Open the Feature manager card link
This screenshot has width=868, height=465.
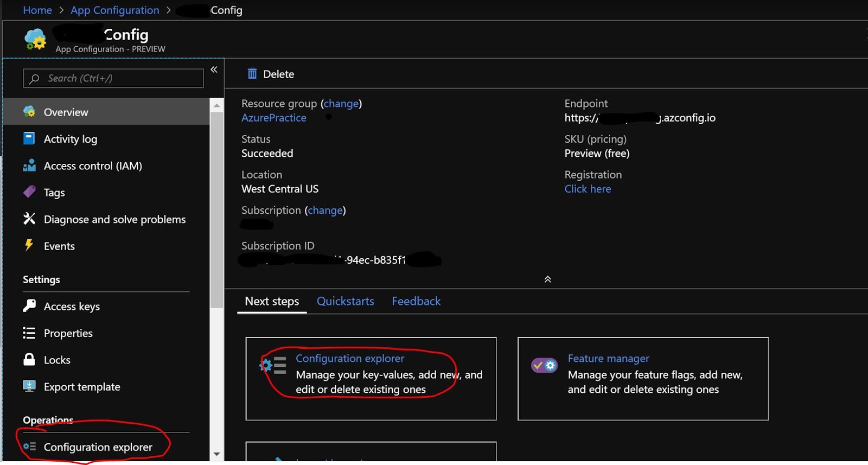(x=608, y=358)
